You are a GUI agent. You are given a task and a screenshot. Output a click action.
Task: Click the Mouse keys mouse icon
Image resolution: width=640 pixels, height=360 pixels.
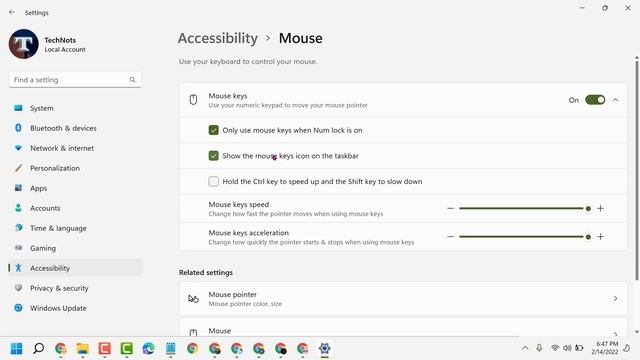(193, 100)
